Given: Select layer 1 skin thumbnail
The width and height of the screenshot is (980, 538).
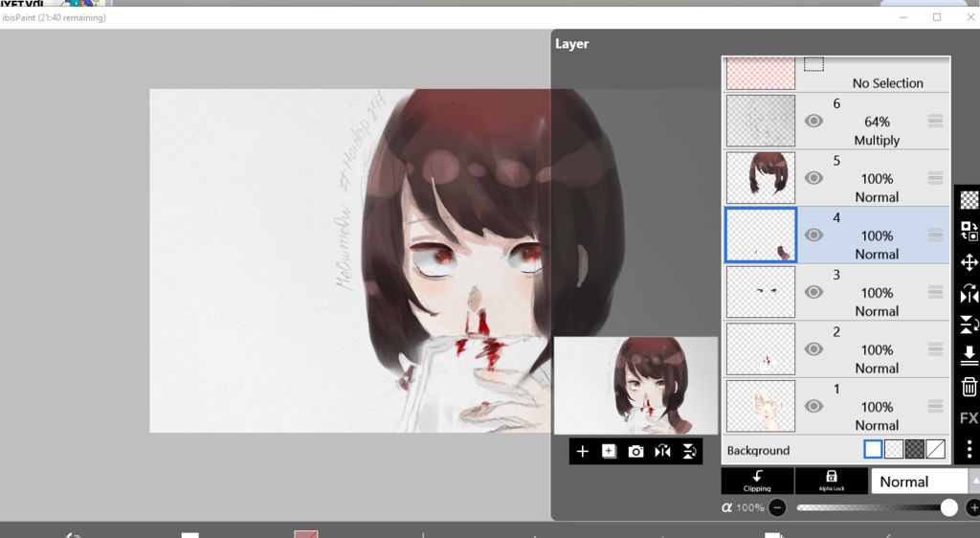Looking at the screenshot, I should 761,406.
